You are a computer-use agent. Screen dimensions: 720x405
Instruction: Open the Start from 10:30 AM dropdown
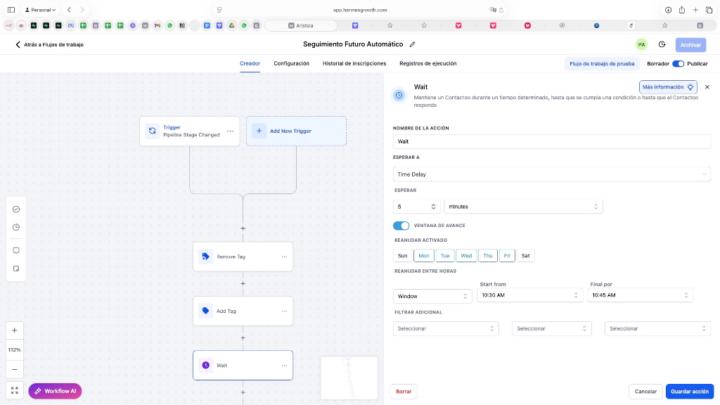[x=530, y=296]
